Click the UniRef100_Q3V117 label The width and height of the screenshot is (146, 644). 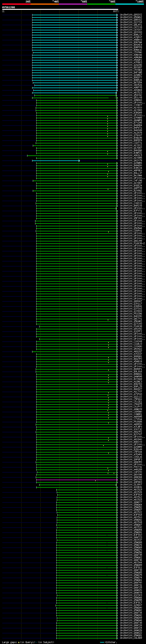pos(131,304)
